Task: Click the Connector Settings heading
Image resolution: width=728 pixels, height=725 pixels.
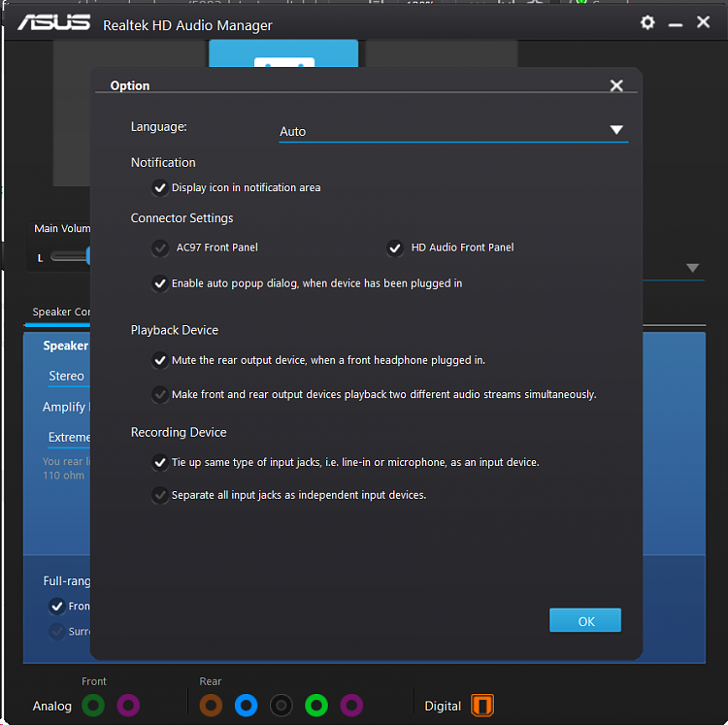Action: [182, 218]
